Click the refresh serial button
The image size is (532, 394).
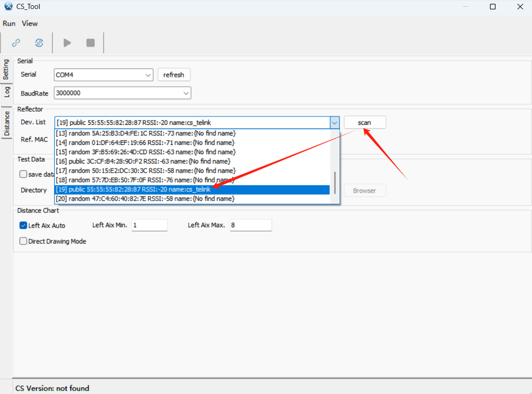point(174,75)
